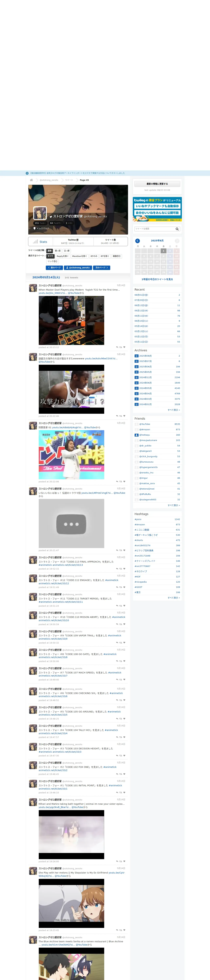This screenshot has height=980, width=210.
Task: Reply to the tweet posted at 20:21:47
Action: click(117, 550)
